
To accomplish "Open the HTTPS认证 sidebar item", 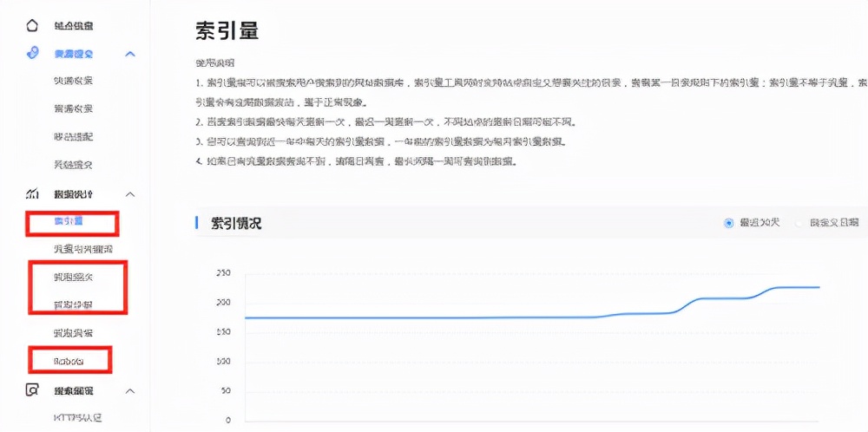I will pyautogui.click(x=77, y=417).
